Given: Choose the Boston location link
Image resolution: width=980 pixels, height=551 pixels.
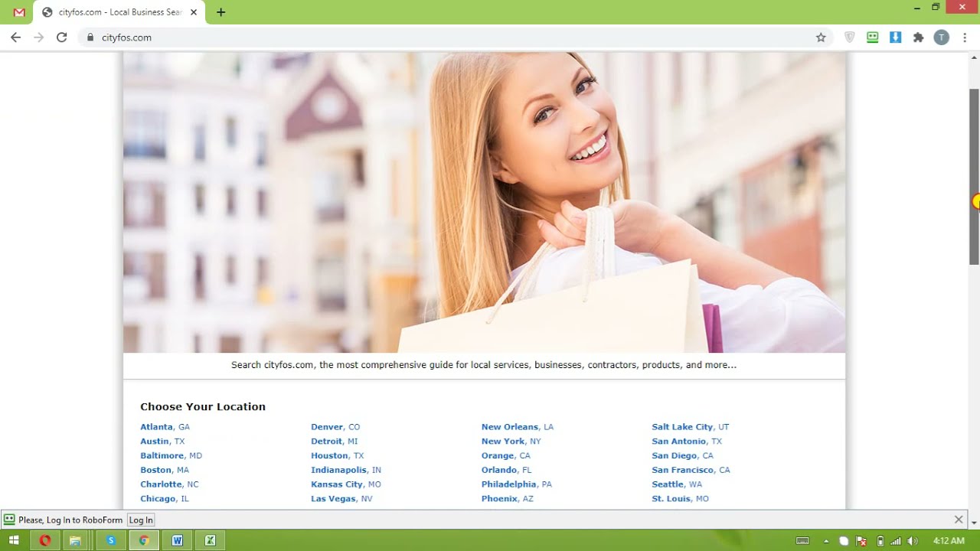Looking at the screenshot, I should 165,470.
